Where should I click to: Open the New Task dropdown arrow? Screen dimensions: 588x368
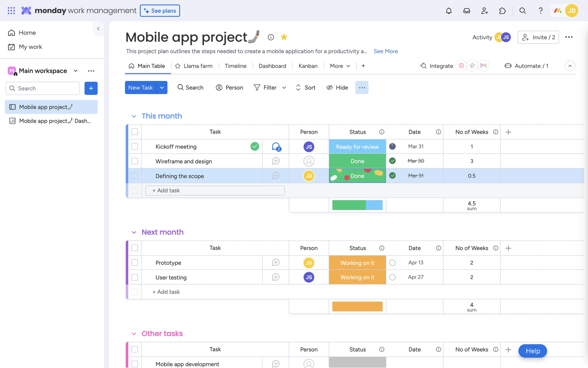click(162, 88)
